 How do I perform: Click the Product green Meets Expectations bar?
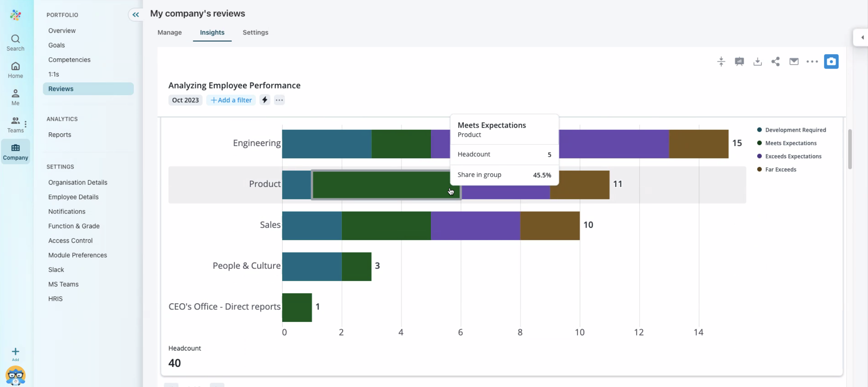click(x=386, y=185)
